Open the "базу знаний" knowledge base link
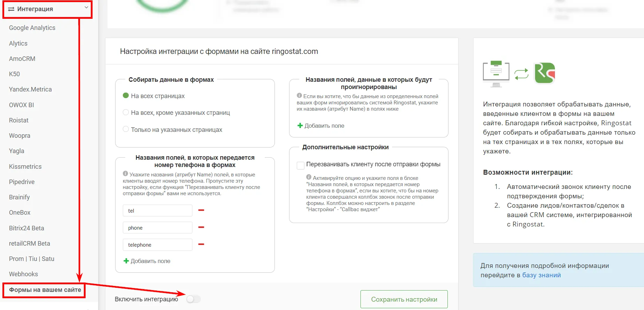This screenshot has height=310, width=644. click(x=541, y=275)
